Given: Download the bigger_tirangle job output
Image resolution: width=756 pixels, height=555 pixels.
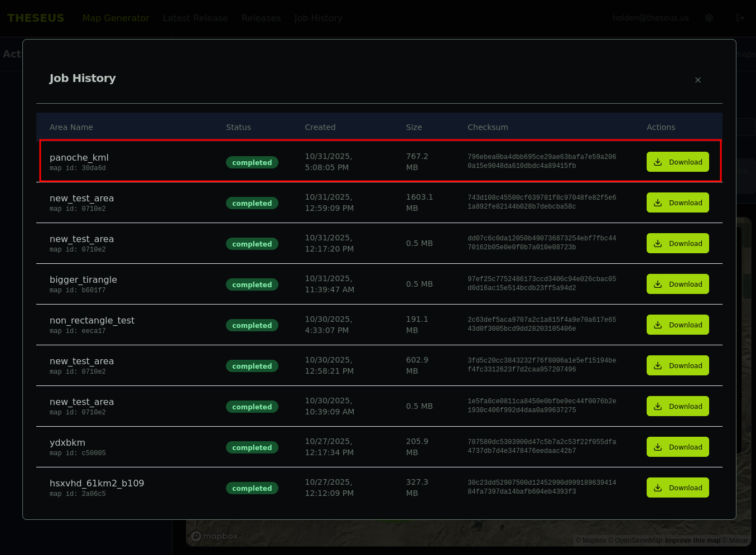Looking at the screenshot, I should tap(677, 284).
